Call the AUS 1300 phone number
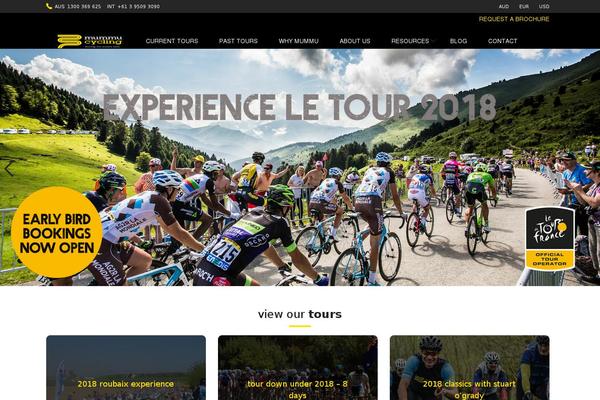 (x=78, y=7)
